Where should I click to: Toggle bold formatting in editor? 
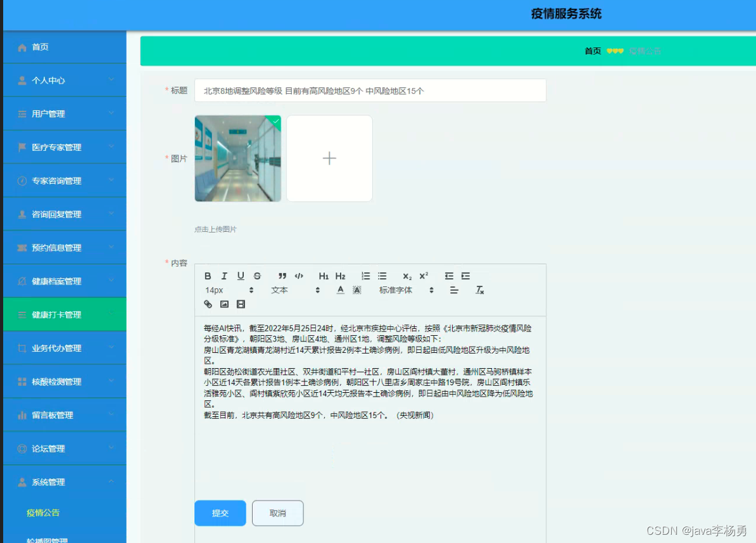tap(208, 276)
